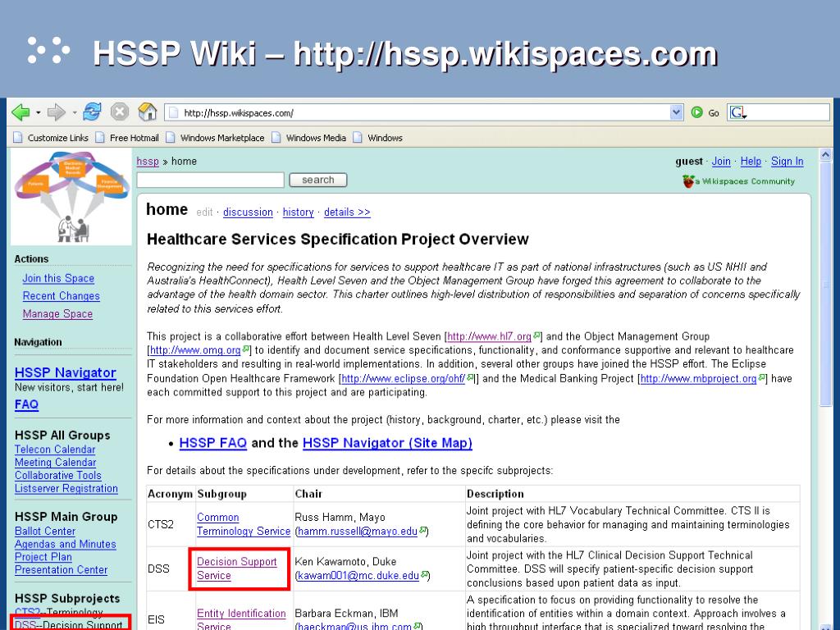Click the vertical scrollbar thumb

click(825, 284)
